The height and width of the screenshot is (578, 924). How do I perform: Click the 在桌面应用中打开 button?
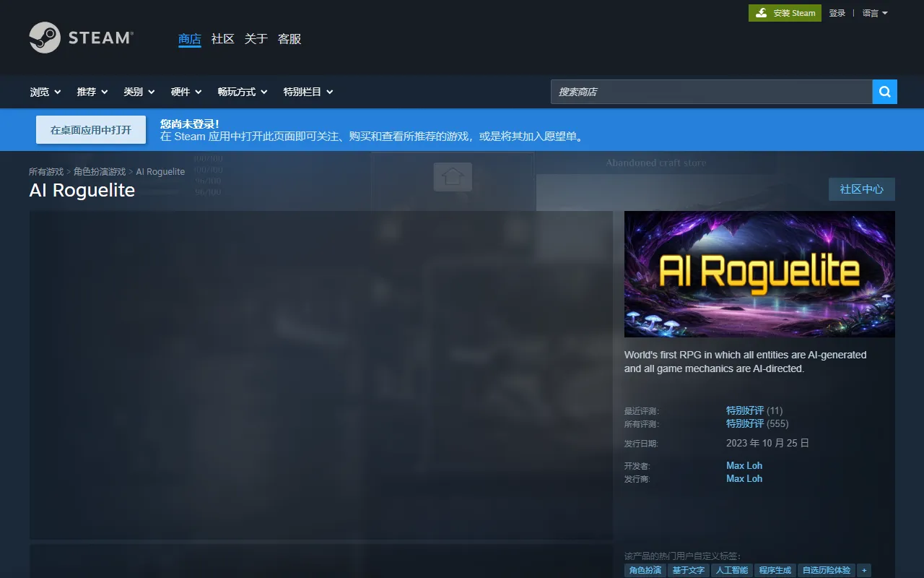90,129
